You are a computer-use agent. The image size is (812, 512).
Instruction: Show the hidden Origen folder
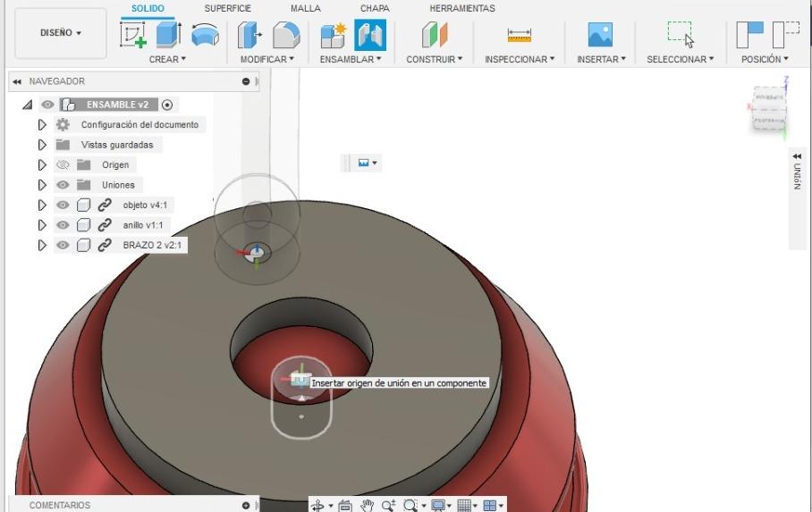[63, 164]
